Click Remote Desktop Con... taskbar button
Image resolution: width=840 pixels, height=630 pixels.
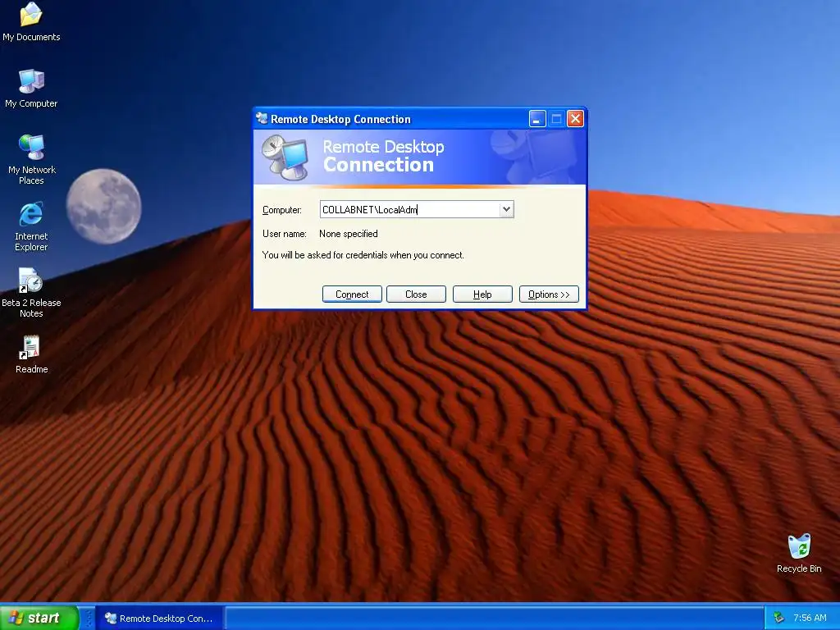tap(160, 619)
